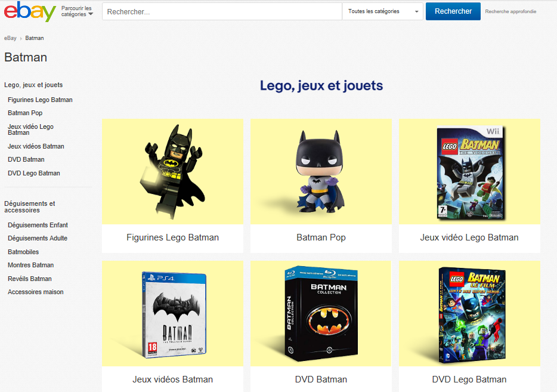Viewport: 557px width, 392px height.
Task: Open DVD Lego Batman card caption
Action: point(469,379)
